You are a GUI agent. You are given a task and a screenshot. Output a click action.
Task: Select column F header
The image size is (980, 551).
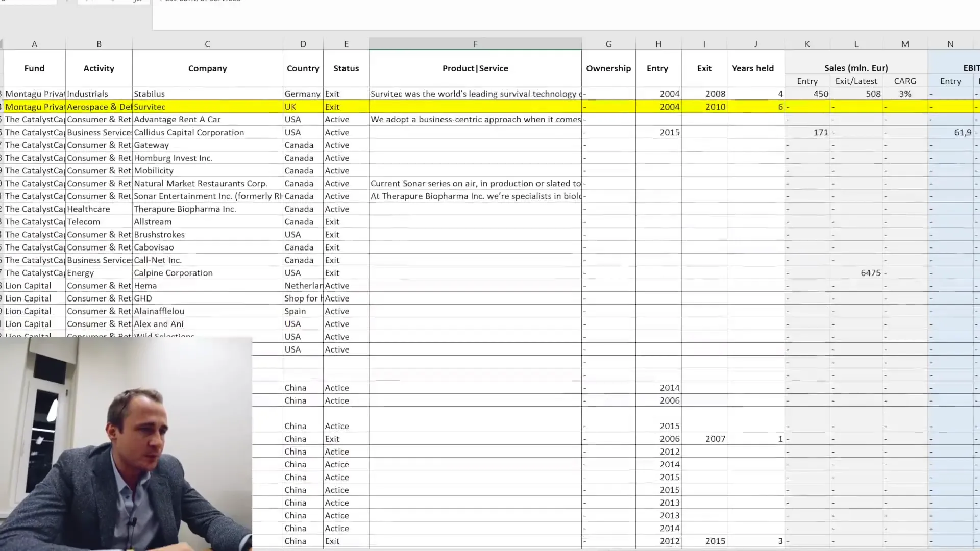475,44
